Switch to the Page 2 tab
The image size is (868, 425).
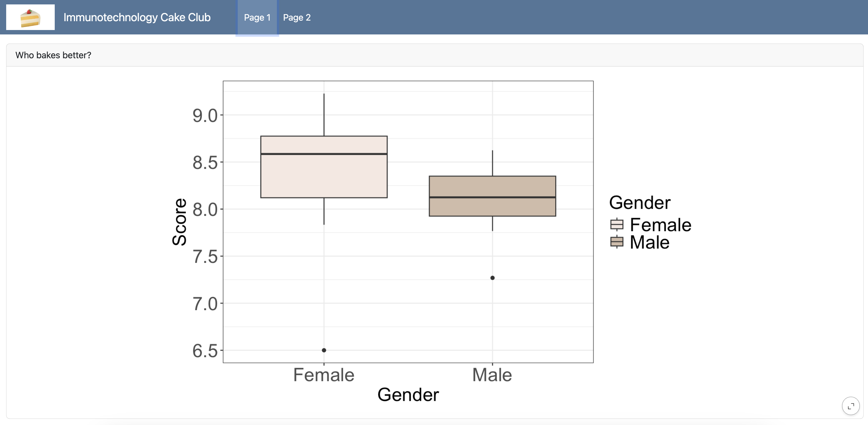[297, 18]
